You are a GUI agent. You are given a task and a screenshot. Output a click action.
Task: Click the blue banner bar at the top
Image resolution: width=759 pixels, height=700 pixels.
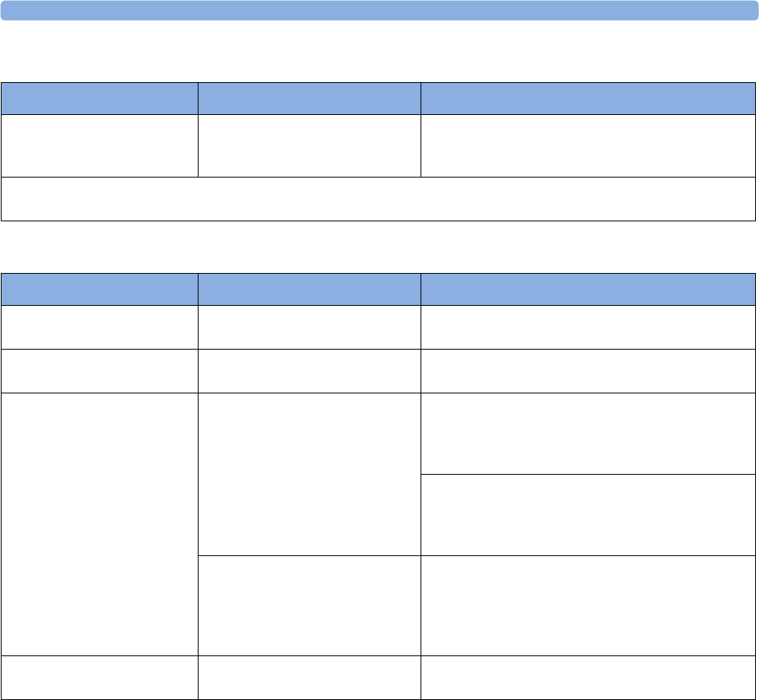coord(379,10)
